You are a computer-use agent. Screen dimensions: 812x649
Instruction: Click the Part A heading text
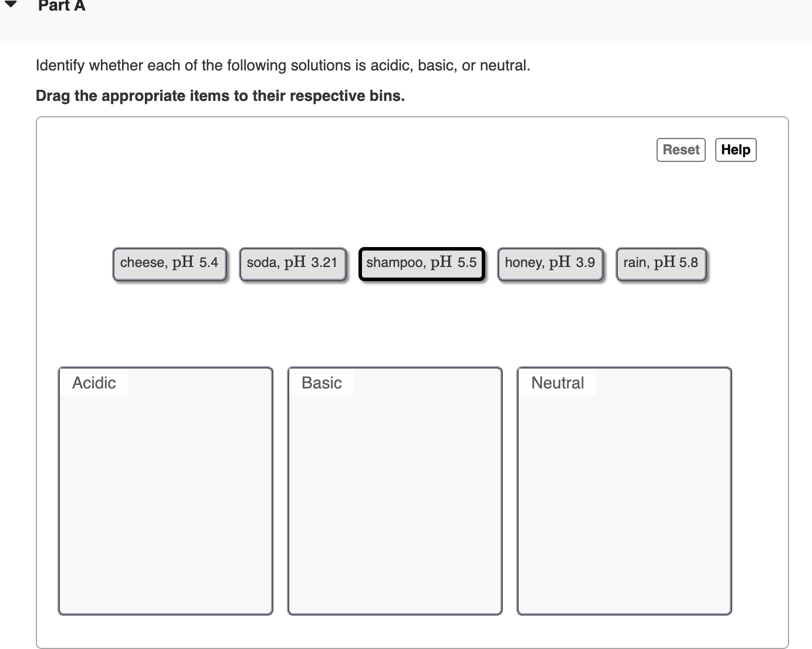click(62, 6)
